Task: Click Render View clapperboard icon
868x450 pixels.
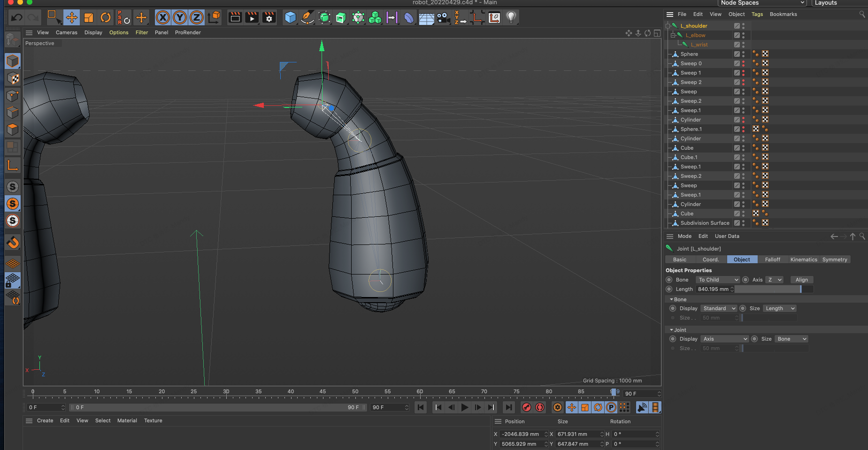Action: pos(235,18)
